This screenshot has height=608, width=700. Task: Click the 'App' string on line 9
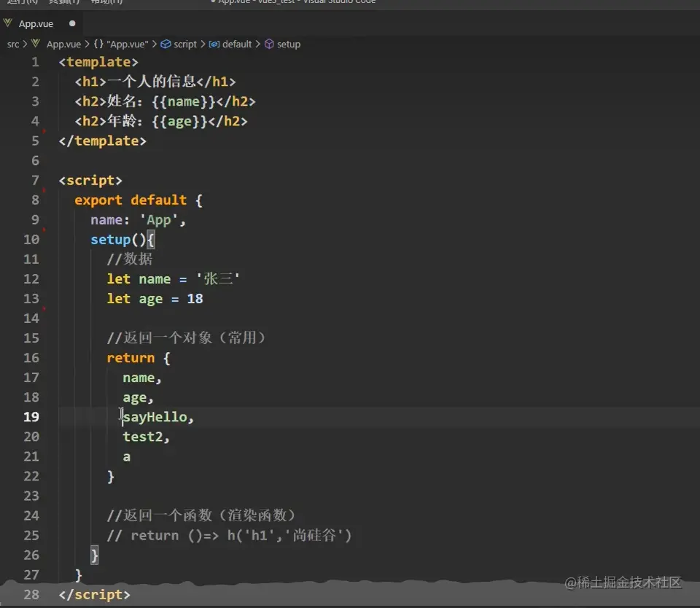[159, 220]
